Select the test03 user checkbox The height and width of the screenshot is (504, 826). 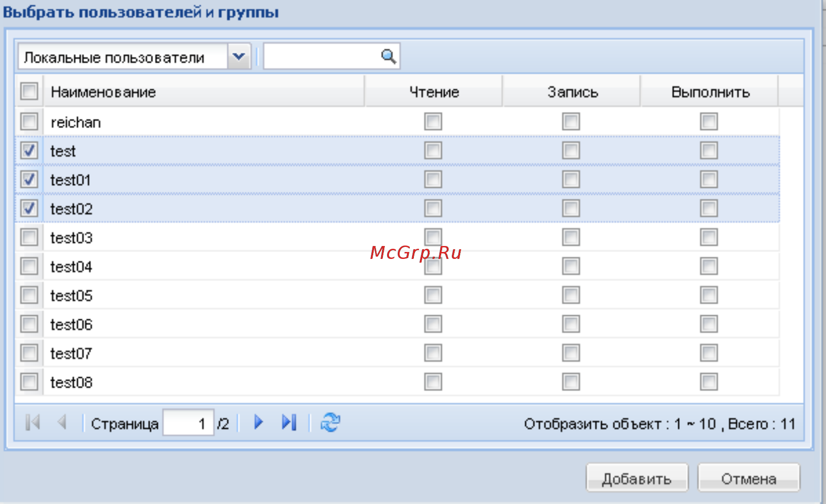(x=29, y=238)
